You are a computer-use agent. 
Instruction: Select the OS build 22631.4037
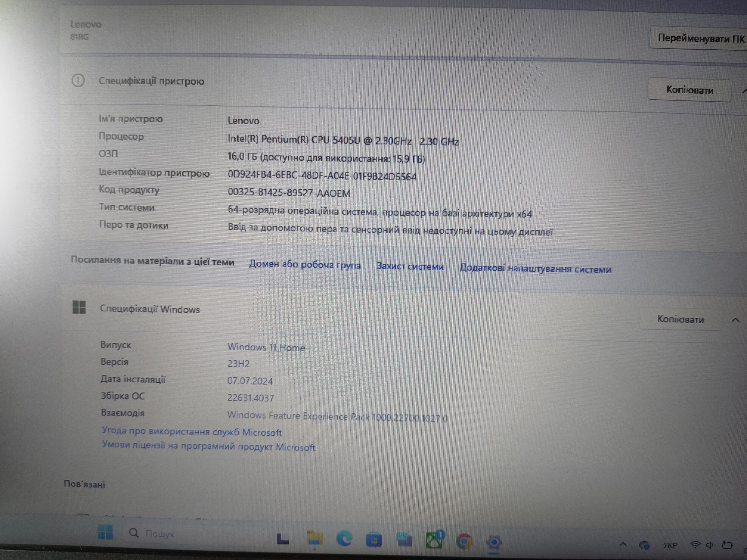coord(250,398)
